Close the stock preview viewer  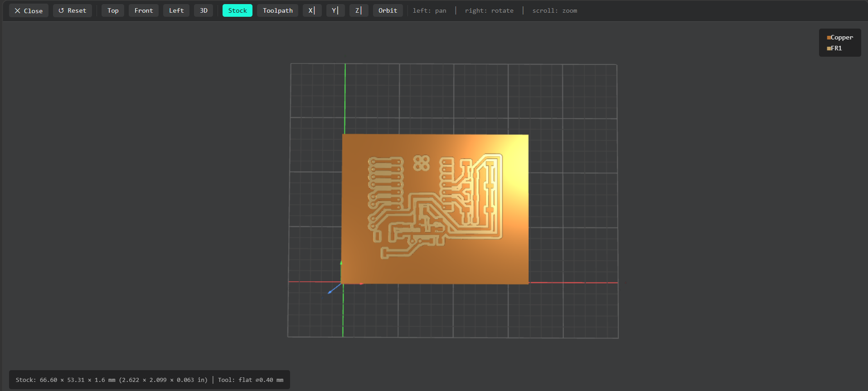click(x=29, y=10)
